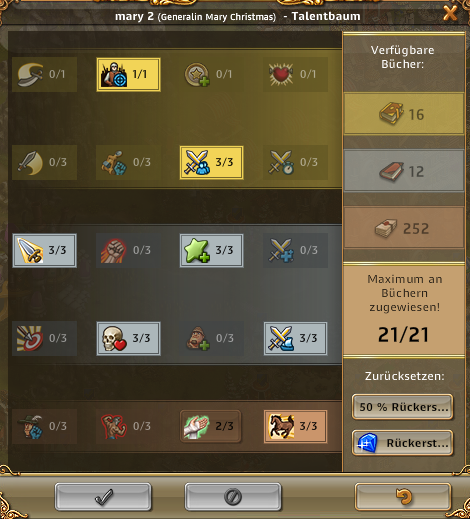Viewport: 470px width, 519px height.
Task: Select the swords with stopwatch talent
Action: (295, 162)
